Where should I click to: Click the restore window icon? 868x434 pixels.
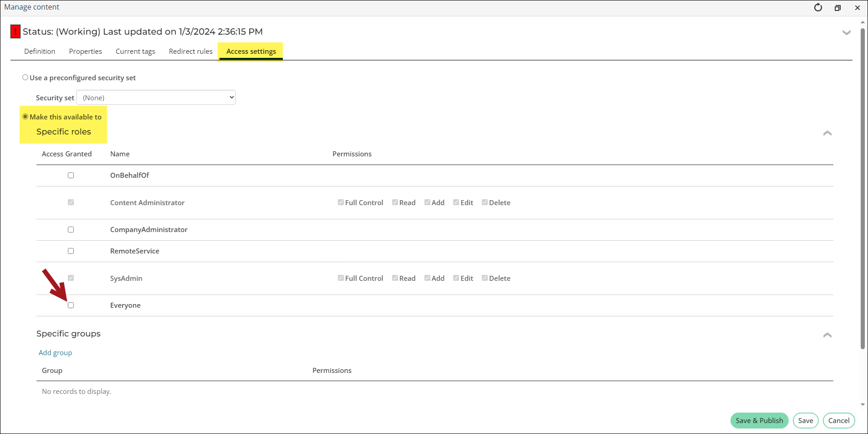click(837, 8)
